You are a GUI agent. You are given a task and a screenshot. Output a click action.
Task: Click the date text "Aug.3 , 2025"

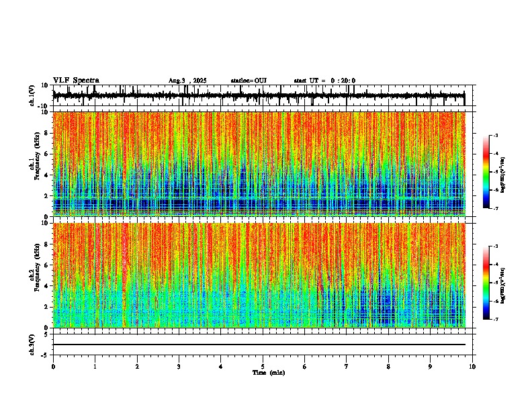pyautogui.click(x=187, y=81)
